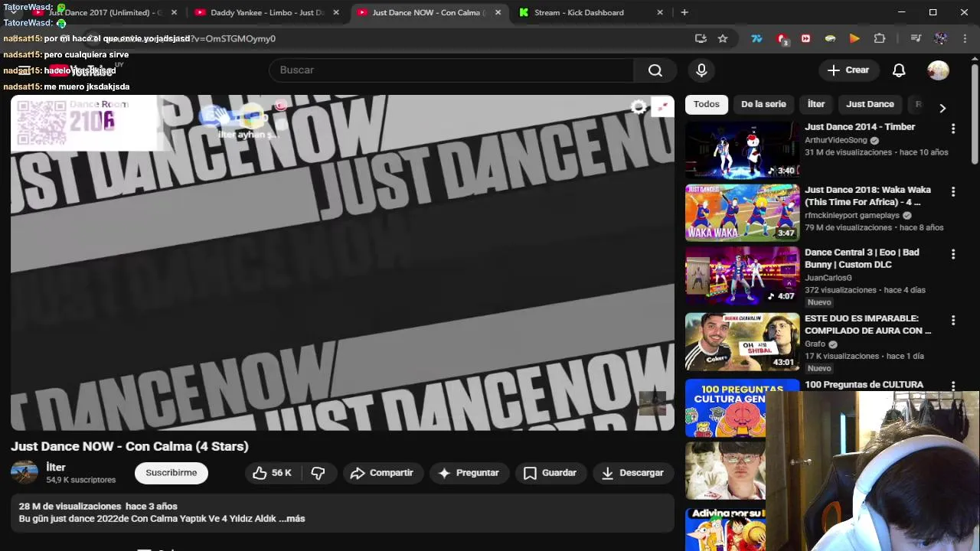
Task: Click the Crear create button
Action: point(848,70)
